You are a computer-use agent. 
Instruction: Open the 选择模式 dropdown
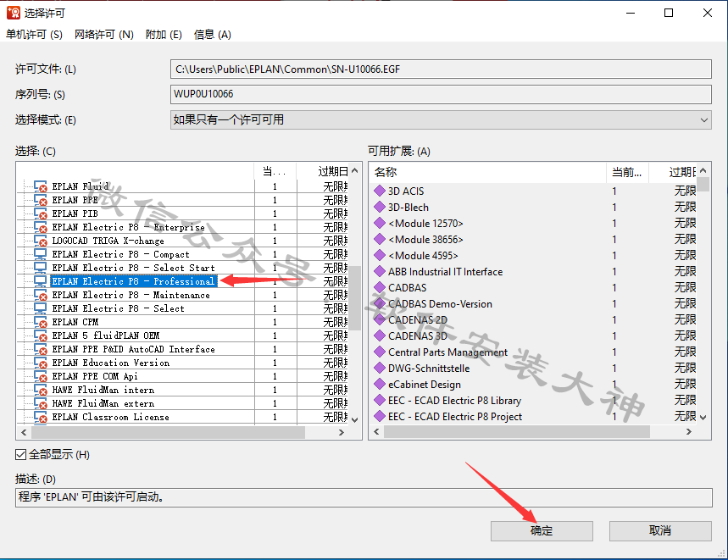[441, 119]
